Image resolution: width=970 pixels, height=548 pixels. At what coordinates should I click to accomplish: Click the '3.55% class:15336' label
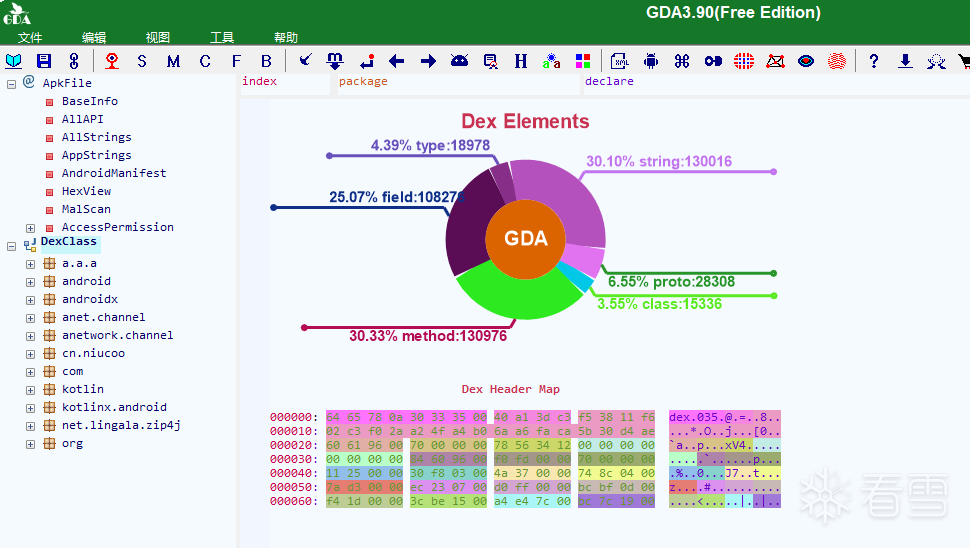point(659,304)
